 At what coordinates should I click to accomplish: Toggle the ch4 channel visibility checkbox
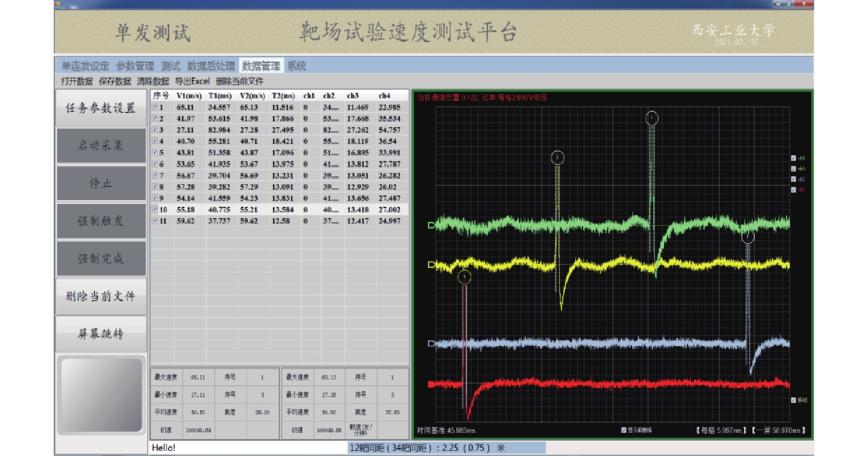tap(793, 158)
